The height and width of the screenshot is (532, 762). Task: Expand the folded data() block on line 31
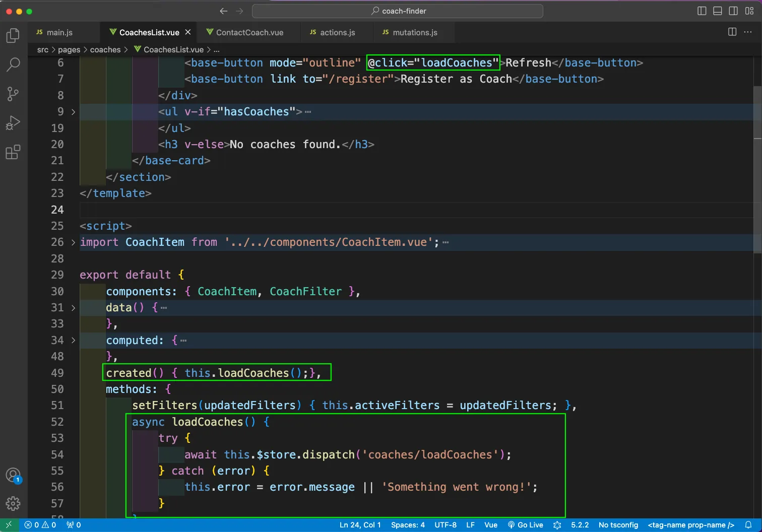[73, 308]
